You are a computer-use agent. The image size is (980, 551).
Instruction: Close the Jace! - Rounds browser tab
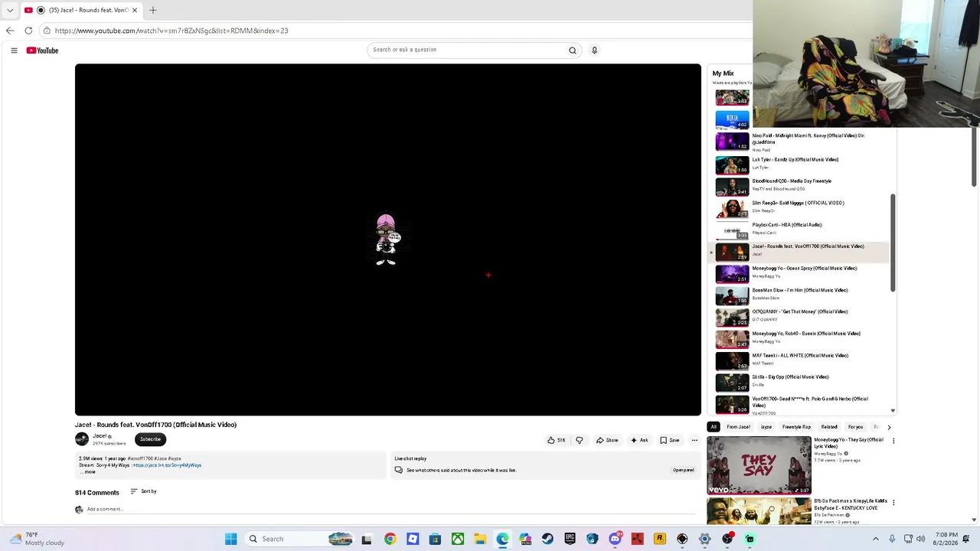(x=135, y=10)
